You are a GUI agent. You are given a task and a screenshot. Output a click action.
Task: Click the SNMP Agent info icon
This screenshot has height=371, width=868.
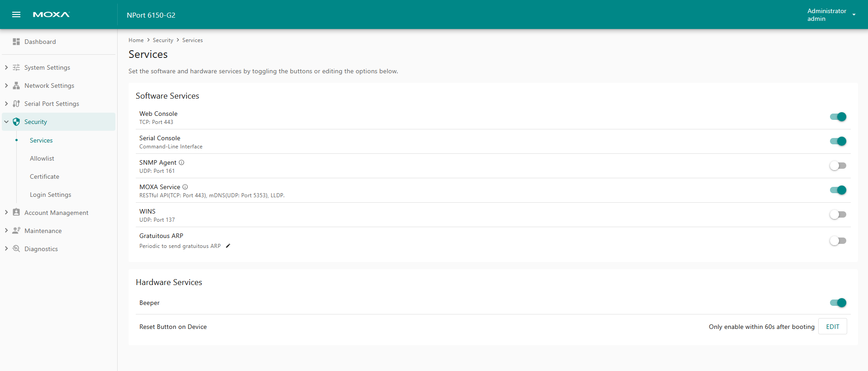pyautogui.click(x=181, y=162)
